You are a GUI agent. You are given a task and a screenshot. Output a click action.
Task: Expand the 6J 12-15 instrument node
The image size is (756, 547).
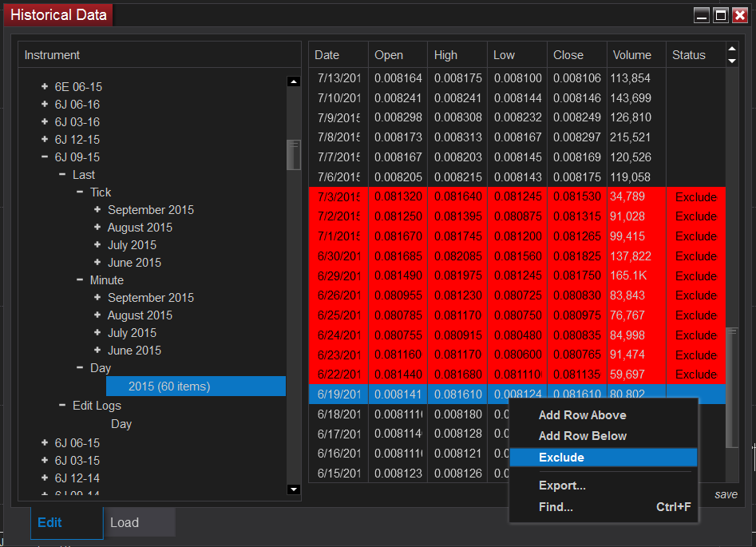[45, 139]
